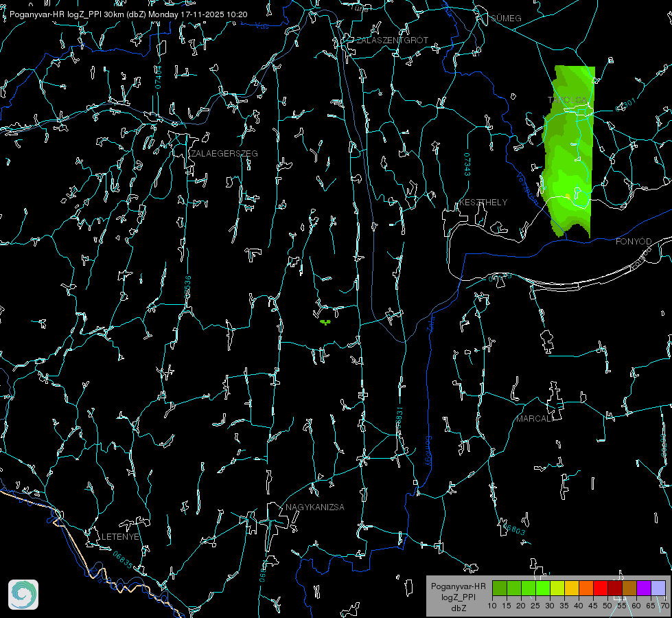
Task: Click the dbZ unit label in the legend
Action: point(458,608)
